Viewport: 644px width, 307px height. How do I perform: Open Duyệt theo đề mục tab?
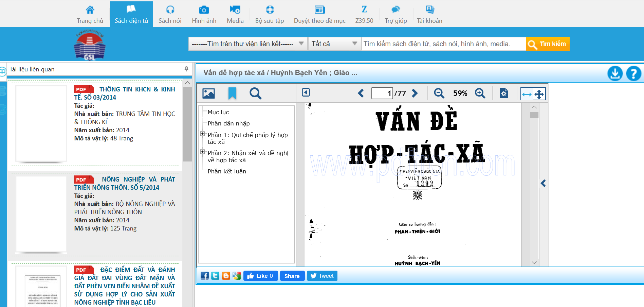(320, 15)
